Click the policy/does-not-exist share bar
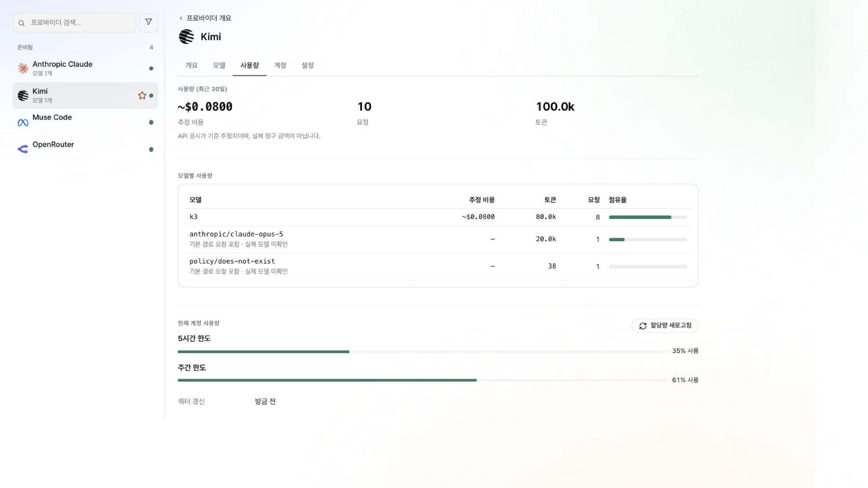This screenshot has height=488, width=868. [x=648, y=267]
